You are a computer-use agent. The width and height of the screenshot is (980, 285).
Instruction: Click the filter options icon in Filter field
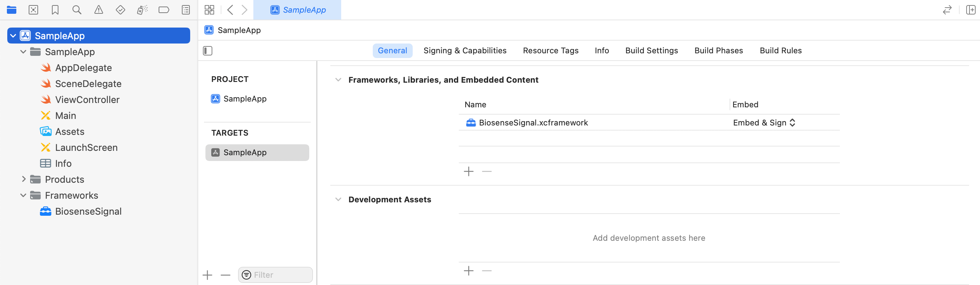tap(246, 275)
